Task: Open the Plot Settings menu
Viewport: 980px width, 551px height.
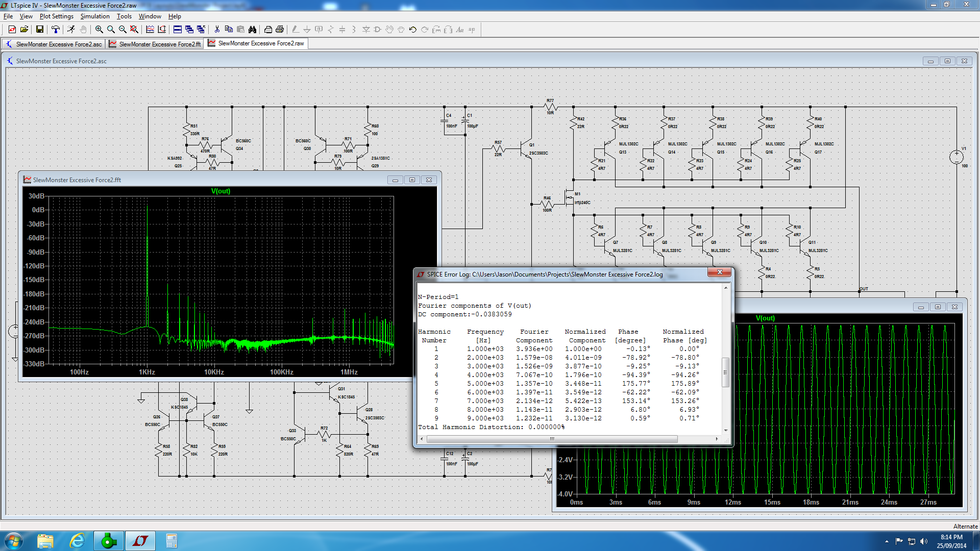Action: (57, 16)
